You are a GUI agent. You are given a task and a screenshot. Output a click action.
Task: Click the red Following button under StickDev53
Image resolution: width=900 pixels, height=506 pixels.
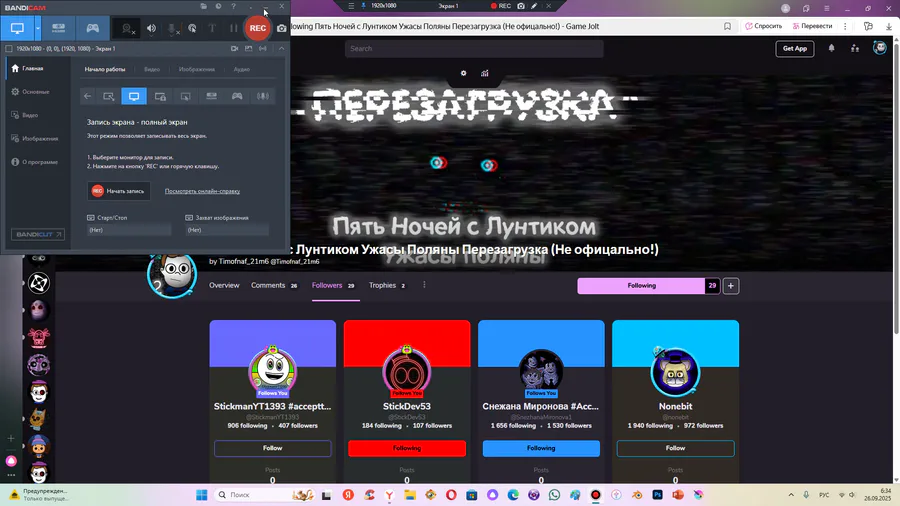[407, 448]
